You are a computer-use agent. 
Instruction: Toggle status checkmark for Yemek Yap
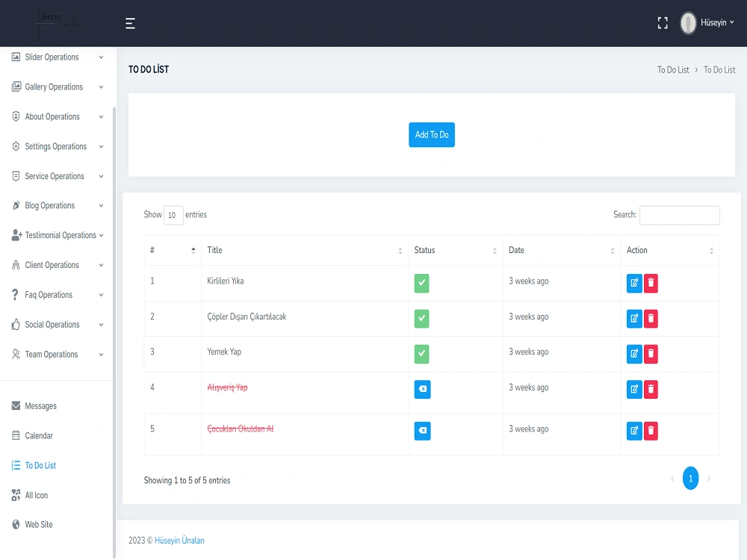421,354
